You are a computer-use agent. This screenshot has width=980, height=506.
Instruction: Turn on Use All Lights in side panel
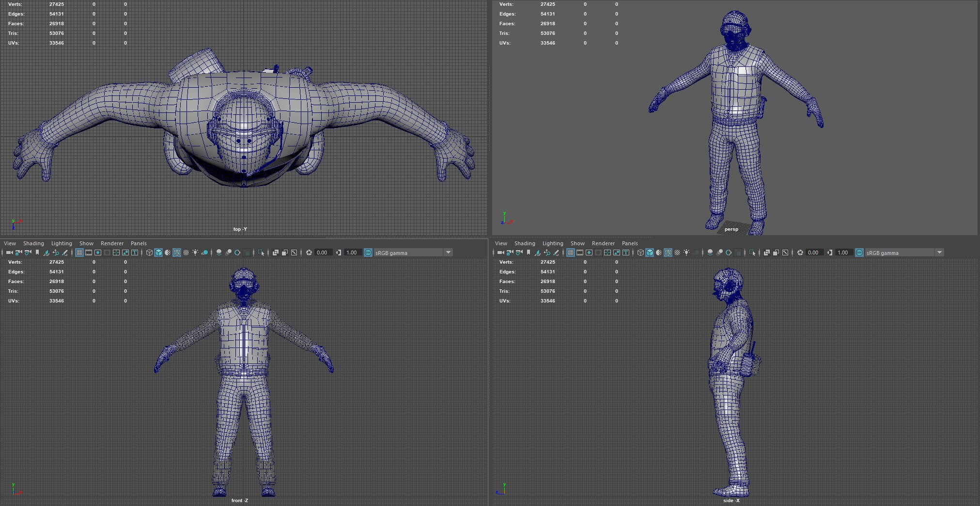[686, 253]
